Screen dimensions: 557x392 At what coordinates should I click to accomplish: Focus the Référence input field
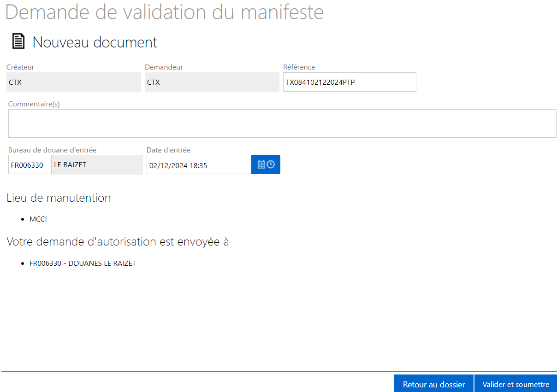[x=349, y=82]
